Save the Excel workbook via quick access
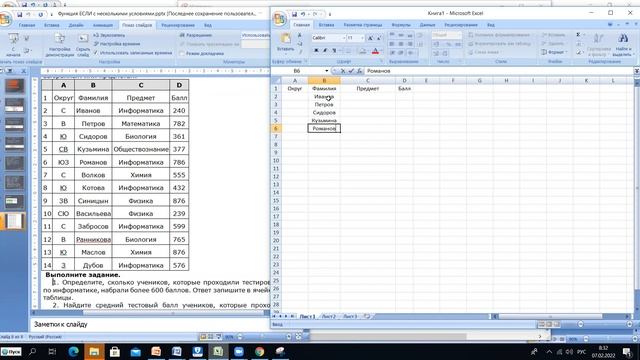 [x=294, y=14]
